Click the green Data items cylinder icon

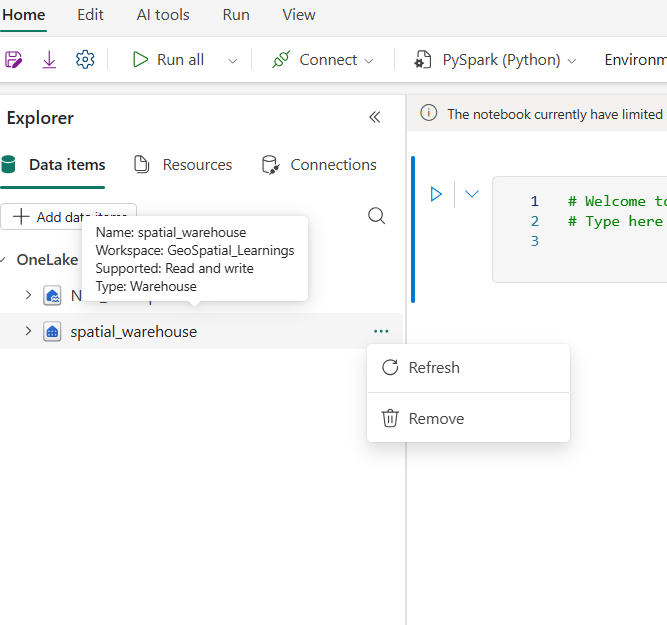tap(8, 165)
